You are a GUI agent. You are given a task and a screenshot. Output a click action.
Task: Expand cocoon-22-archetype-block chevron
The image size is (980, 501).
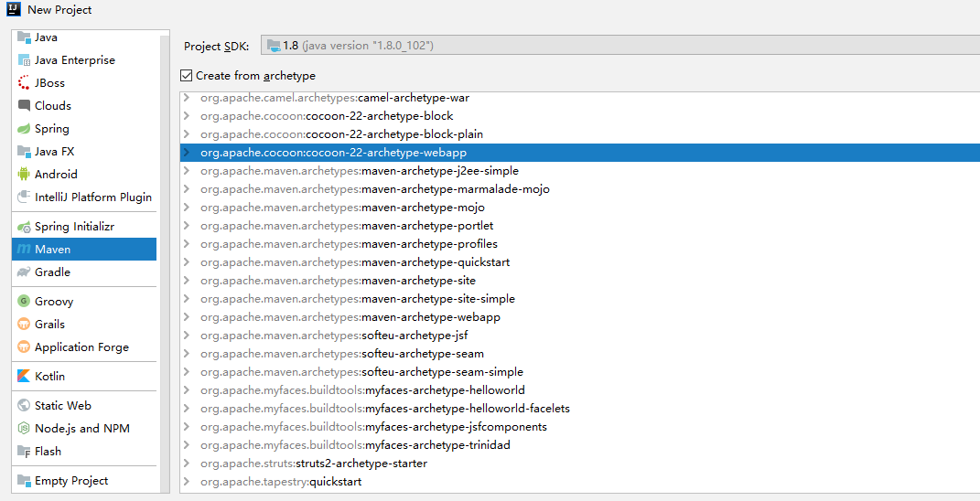click(x=187, y=116)
